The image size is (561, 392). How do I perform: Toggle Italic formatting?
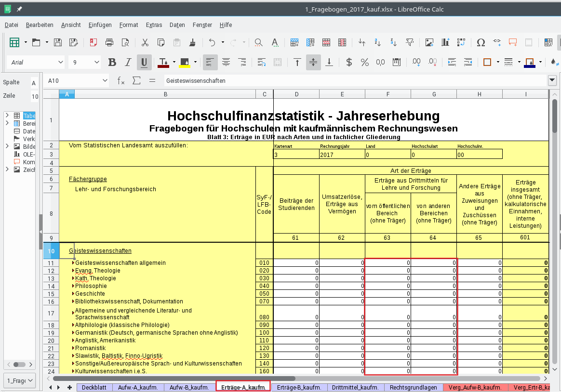click(x=128, y=62)
